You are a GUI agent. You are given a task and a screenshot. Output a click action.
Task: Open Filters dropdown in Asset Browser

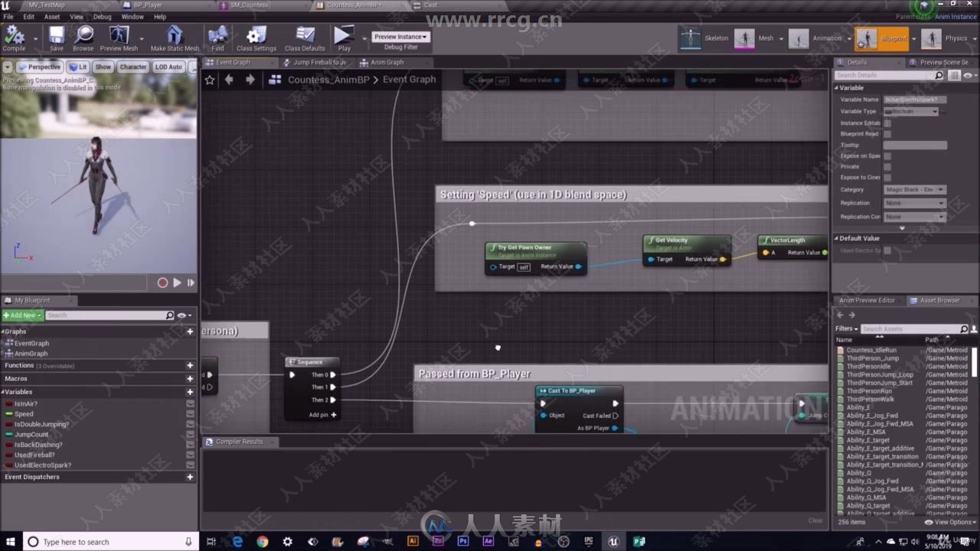click(847, 328)
